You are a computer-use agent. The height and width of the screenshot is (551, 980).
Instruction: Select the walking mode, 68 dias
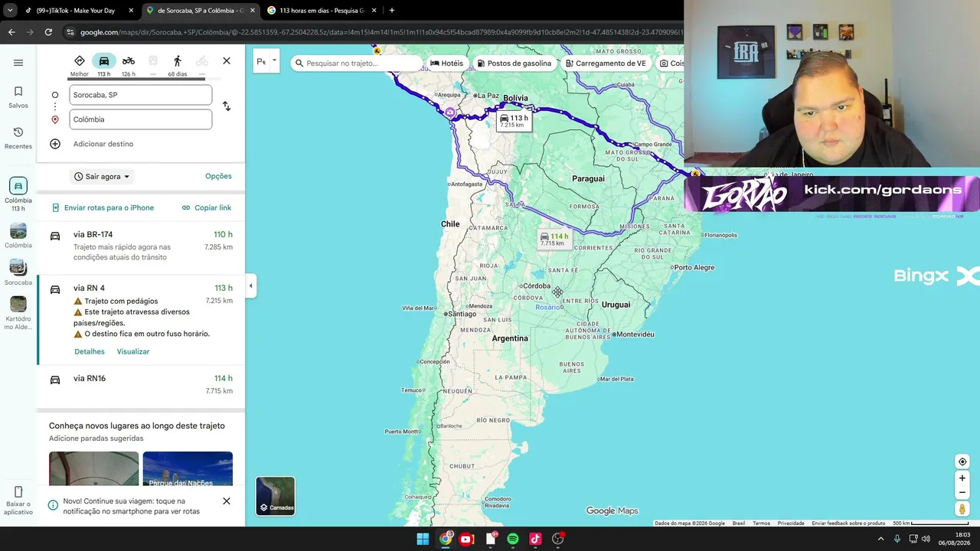pos(178,64)
